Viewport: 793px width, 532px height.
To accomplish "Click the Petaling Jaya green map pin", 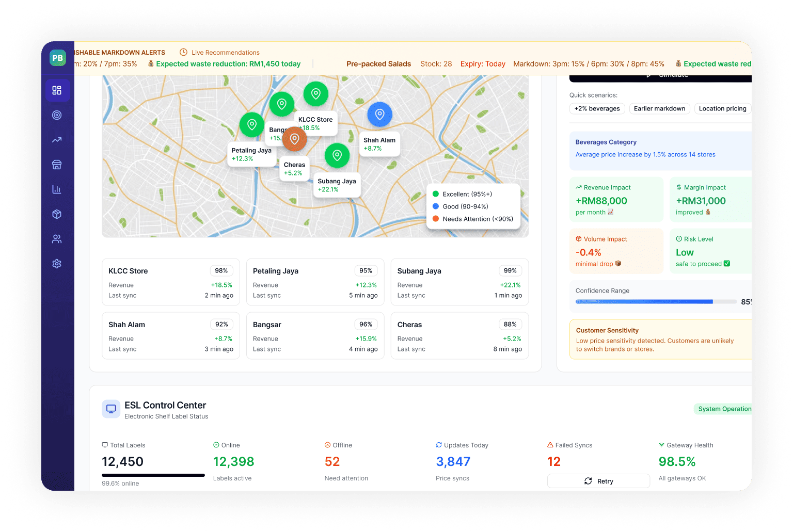I will pyautogui.click(x=252, y=124).
